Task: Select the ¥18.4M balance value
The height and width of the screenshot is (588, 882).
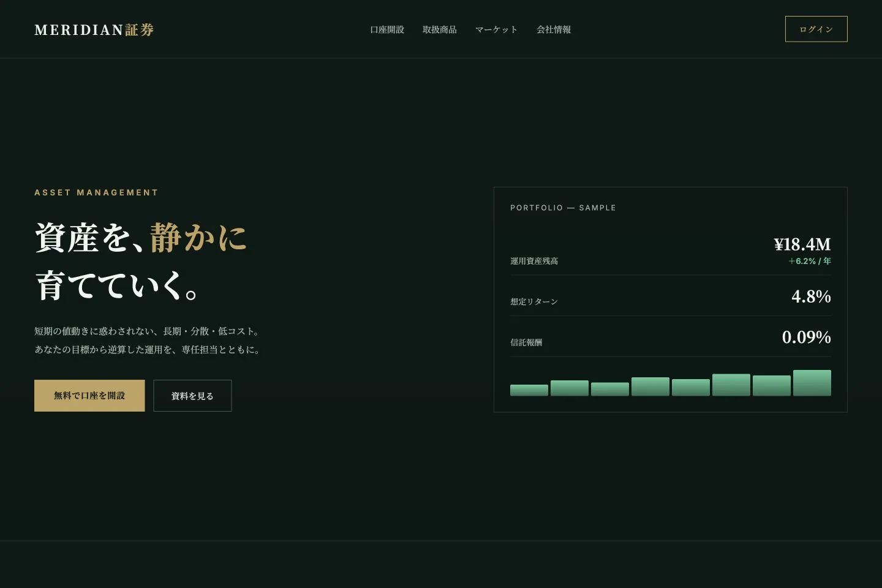Action: click(x=802, y=244)
